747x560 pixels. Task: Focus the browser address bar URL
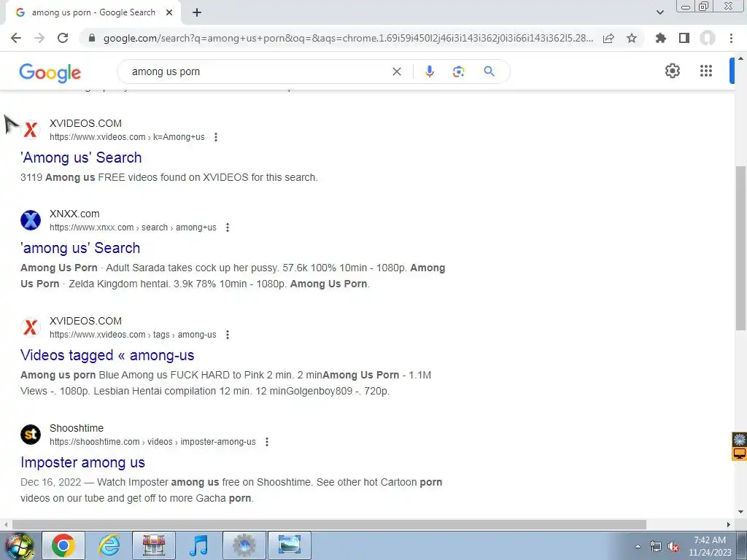(x=348, y=38)
